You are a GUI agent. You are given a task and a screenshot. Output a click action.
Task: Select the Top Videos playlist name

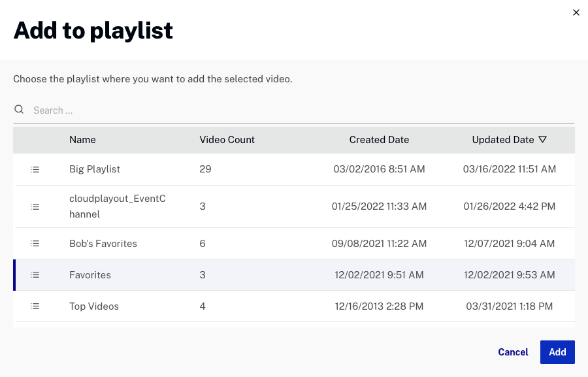[94, 306]
